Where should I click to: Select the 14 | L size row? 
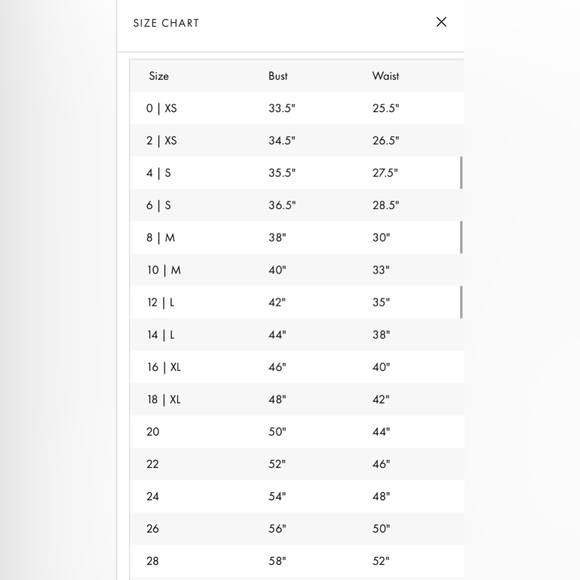point(297,335)
